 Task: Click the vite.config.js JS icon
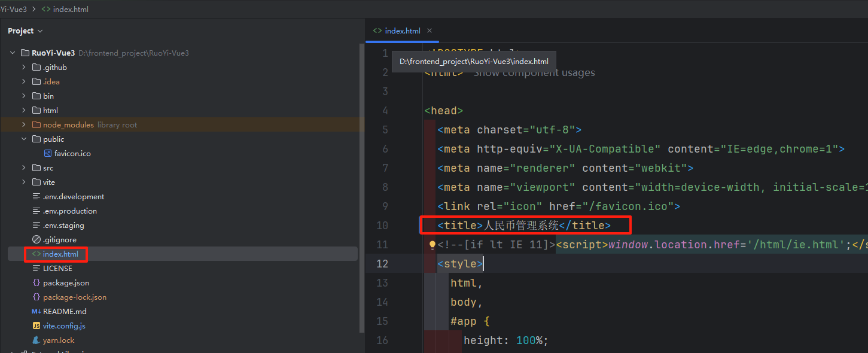click(x=36, y=326)
